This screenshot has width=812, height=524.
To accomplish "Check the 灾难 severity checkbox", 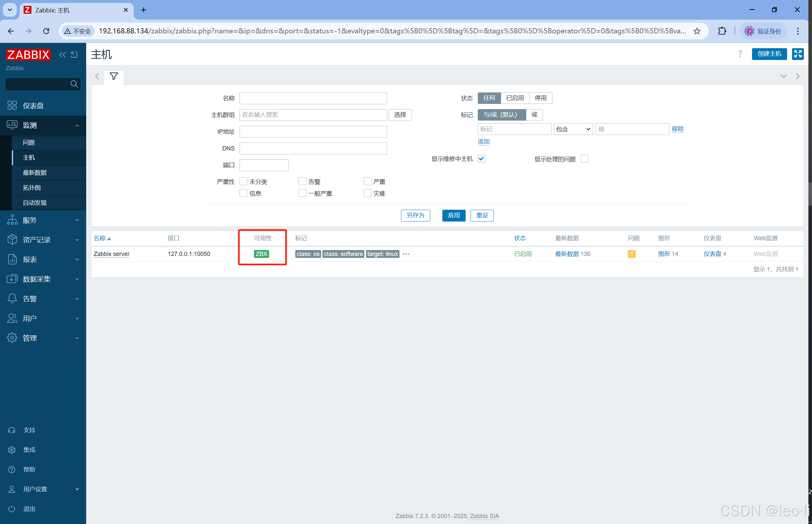I will pyautogui.click(x=367, y=193).
